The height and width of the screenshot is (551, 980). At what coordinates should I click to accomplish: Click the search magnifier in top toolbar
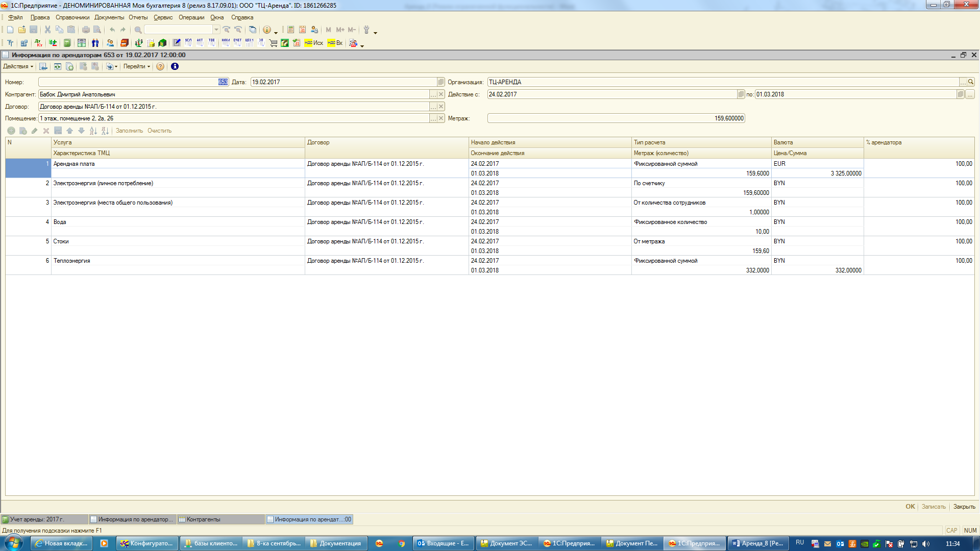138,30
